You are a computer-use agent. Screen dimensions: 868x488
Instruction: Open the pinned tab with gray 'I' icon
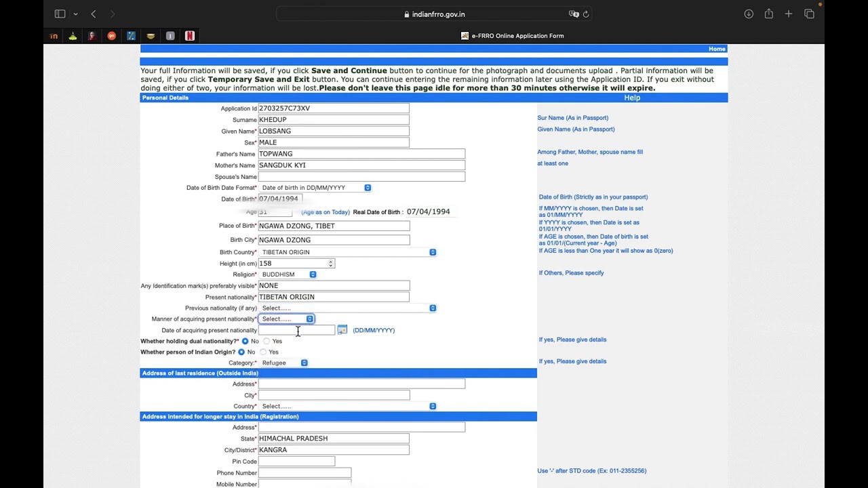(x=170, y=36)
